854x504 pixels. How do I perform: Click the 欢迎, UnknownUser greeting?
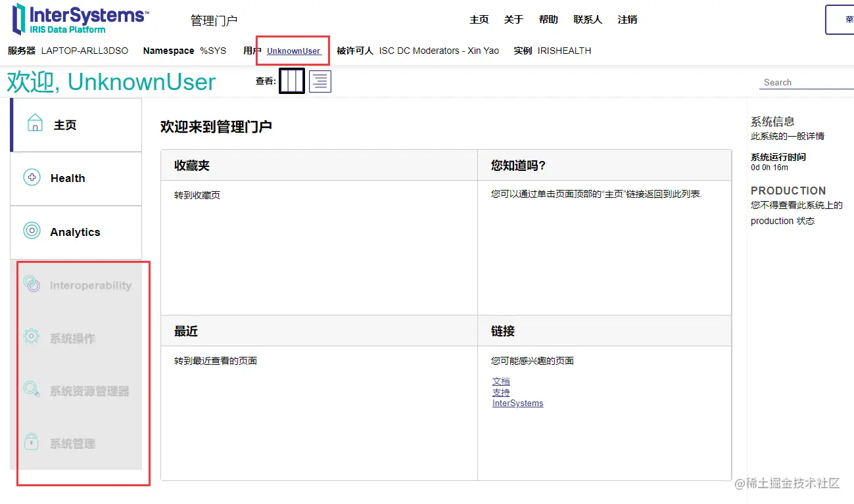[111, 82]
